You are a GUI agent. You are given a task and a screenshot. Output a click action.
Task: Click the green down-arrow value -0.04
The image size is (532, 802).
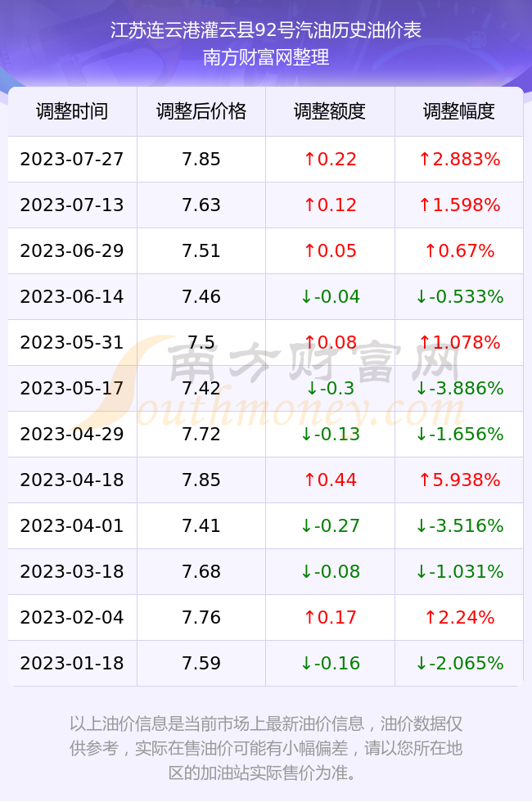(330, 296)
